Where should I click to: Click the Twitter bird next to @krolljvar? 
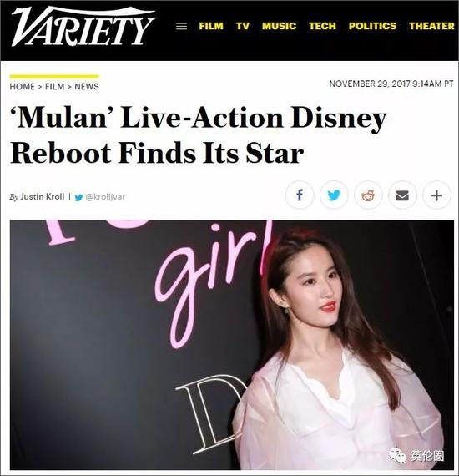click(78, 197)
